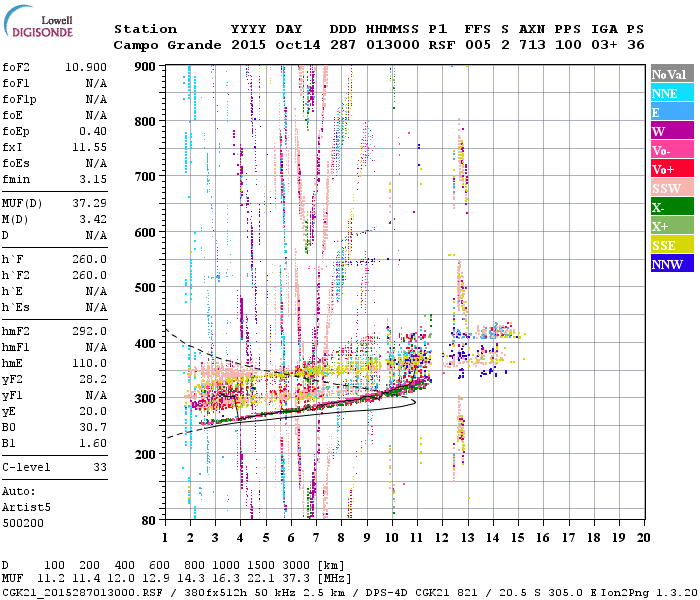This screenshot has width=700, height=600.
Task: Click the W purple legend swatch
Action: tap(672, 131)
